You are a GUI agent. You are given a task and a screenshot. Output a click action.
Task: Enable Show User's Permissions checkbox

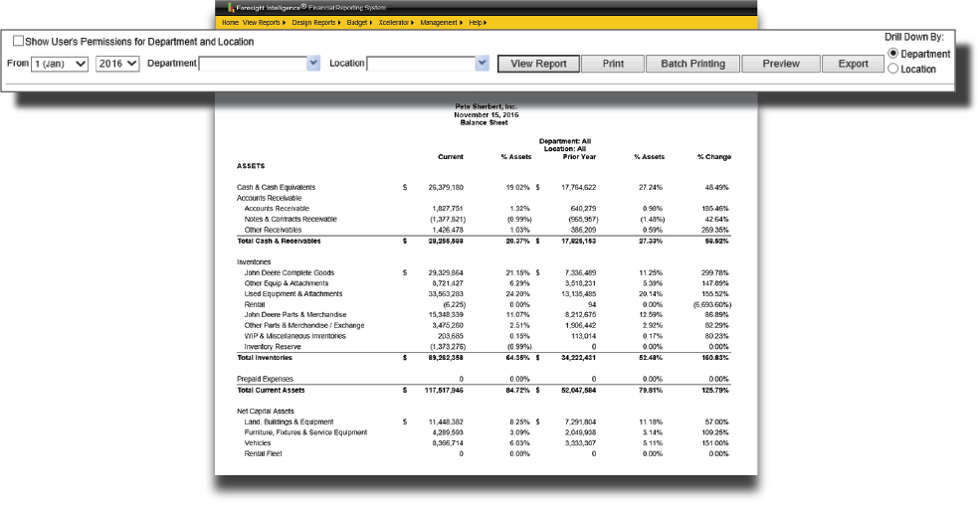pyautogui.click(x=18, y=41)
